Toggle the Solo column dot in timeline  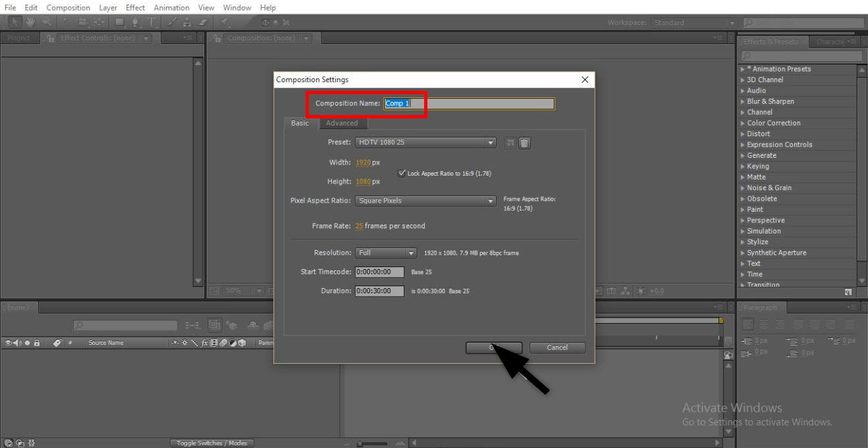pyautogui.click(x=27, y=343)
